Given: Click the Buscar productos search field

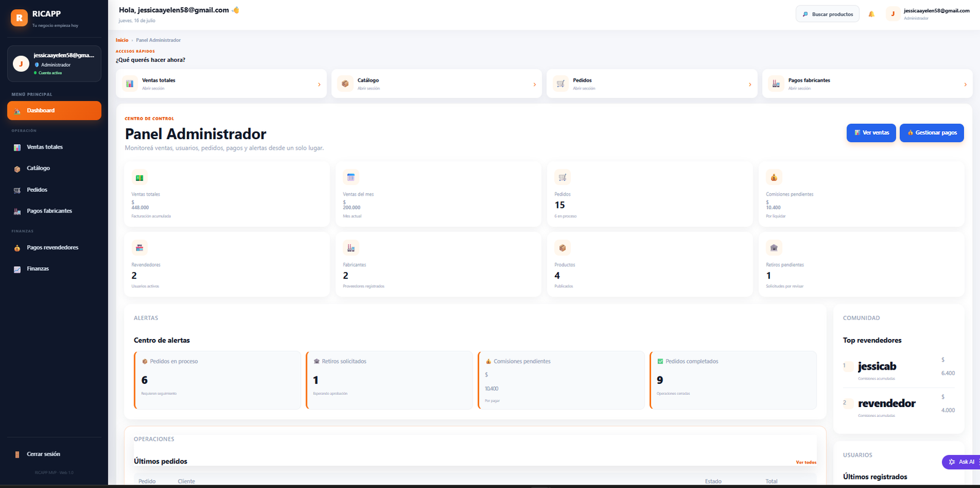Looking at the screenshot, I should click(827, 14).
